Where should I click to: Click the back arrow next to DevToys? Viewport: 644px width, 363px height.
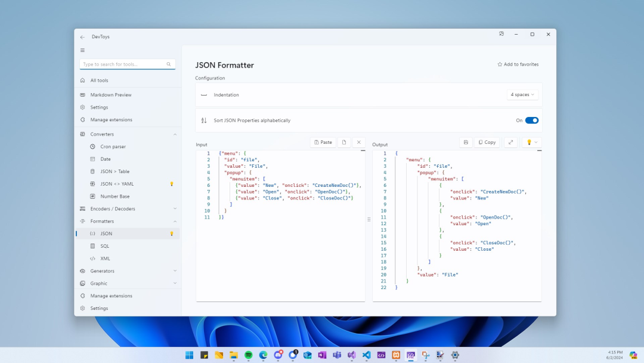[82, 37]
